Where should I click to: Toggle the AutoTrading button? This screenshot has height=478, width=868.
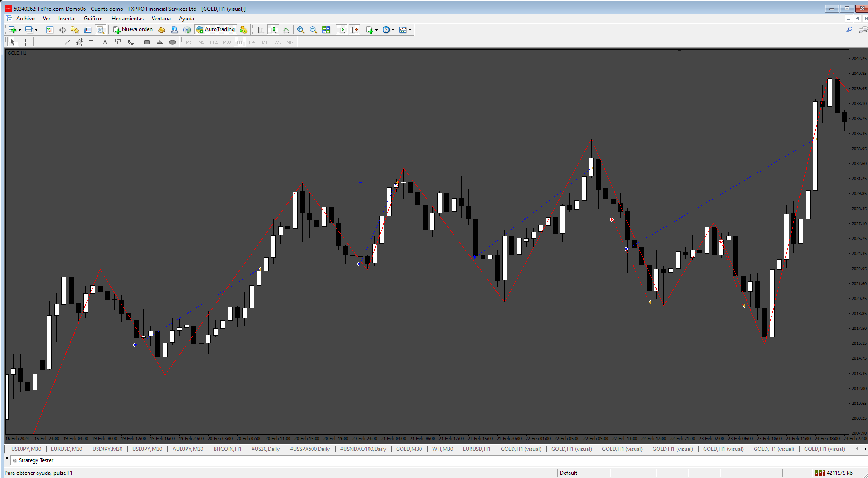point(215,30)
